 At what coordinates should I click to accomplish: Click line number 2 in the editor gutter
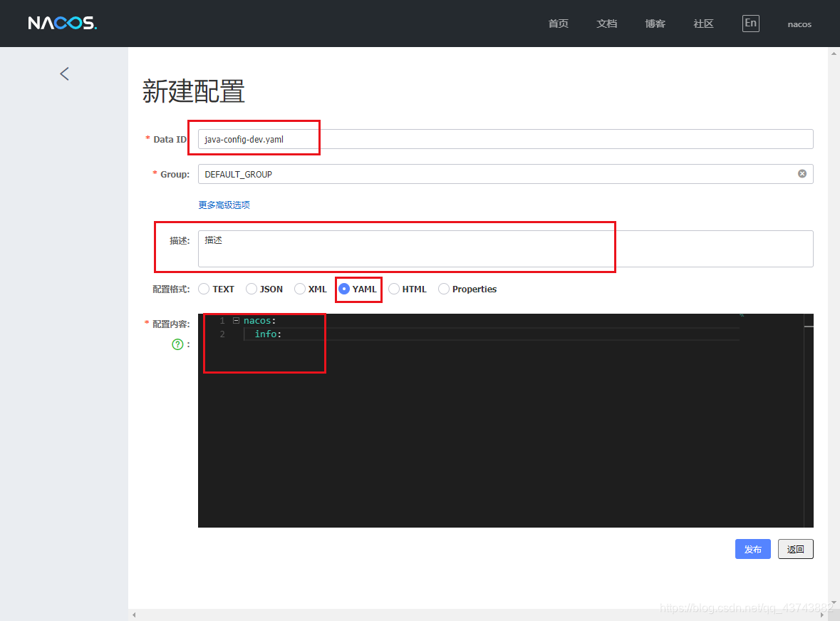tap(222, 334)
